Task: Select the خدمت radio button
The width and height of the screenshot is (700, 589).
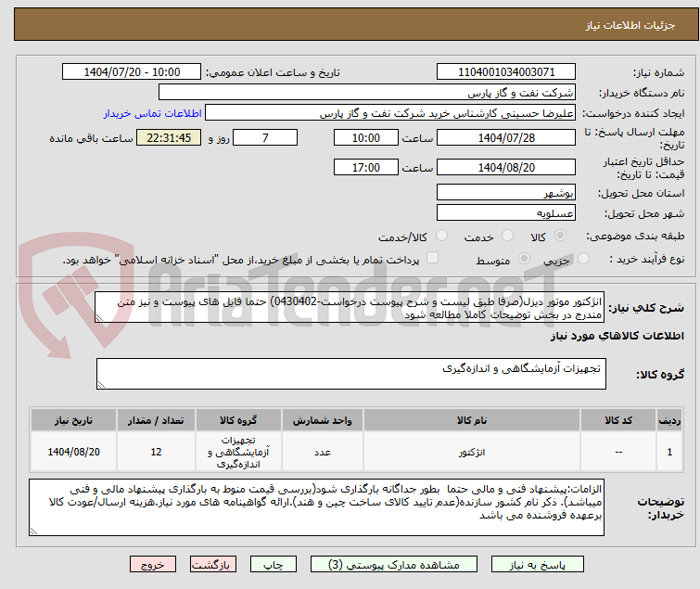Action: click(x=507, y=236)
